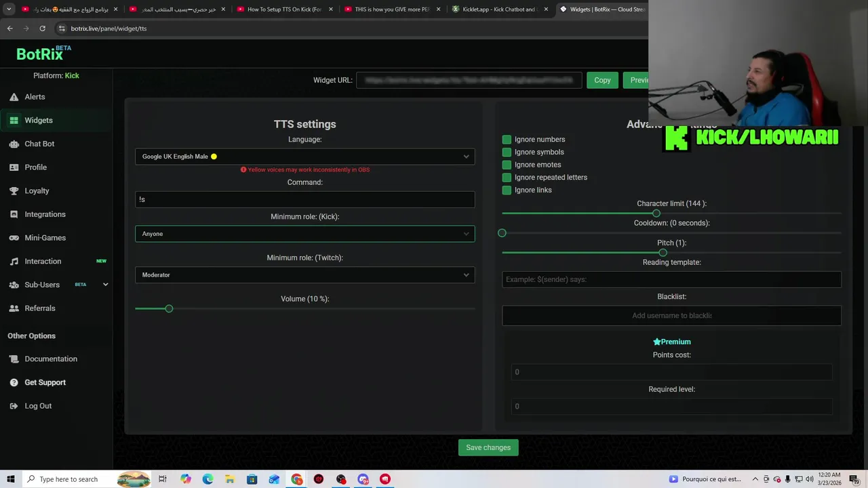Open File Explorer from taskbar
The height and width of the screenshot is (488, 868).
pyautogui.click(x=230, y=479)
